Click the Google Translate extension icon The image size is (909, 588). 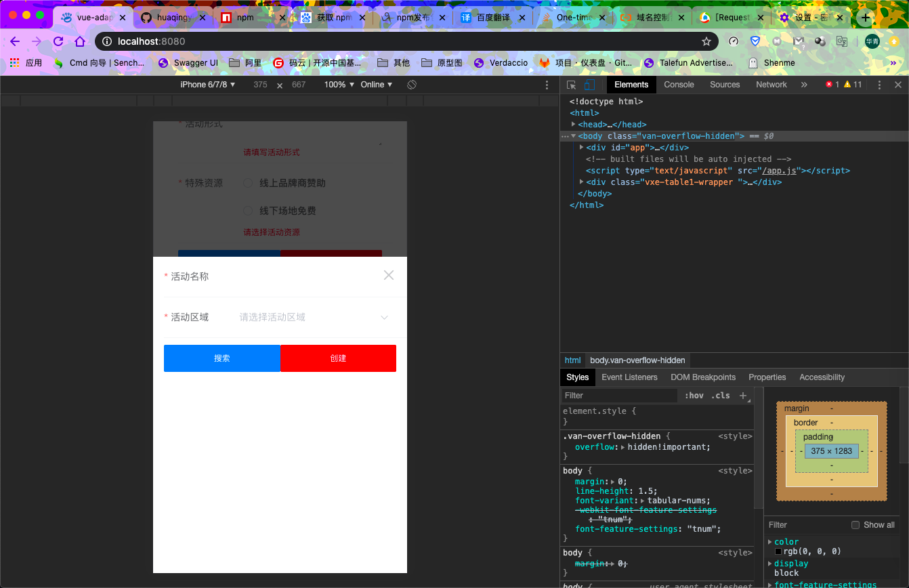pyautogui.click(x=842, y=41)
